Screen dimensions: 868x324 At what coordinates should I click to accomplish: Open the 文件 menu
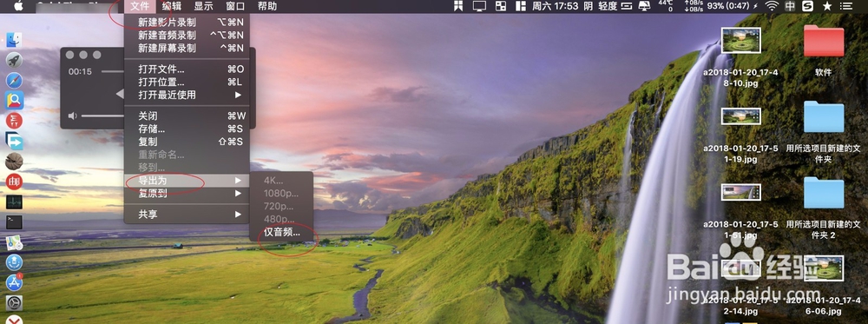pyautogui.click(x=140, y=6)
